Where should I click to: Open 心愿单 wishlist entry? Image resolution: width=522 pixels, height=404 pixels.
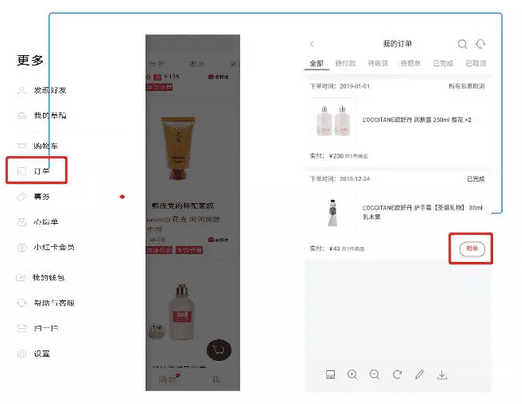pyautogui.click(x=37, y=222)
